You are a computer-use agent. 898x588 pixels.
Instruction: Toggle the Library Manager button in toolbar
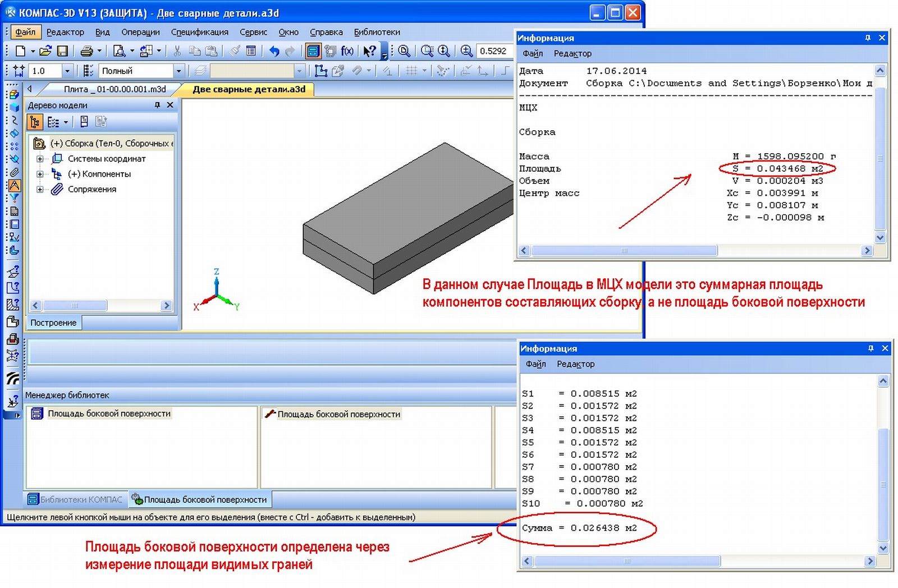[313, 51]
